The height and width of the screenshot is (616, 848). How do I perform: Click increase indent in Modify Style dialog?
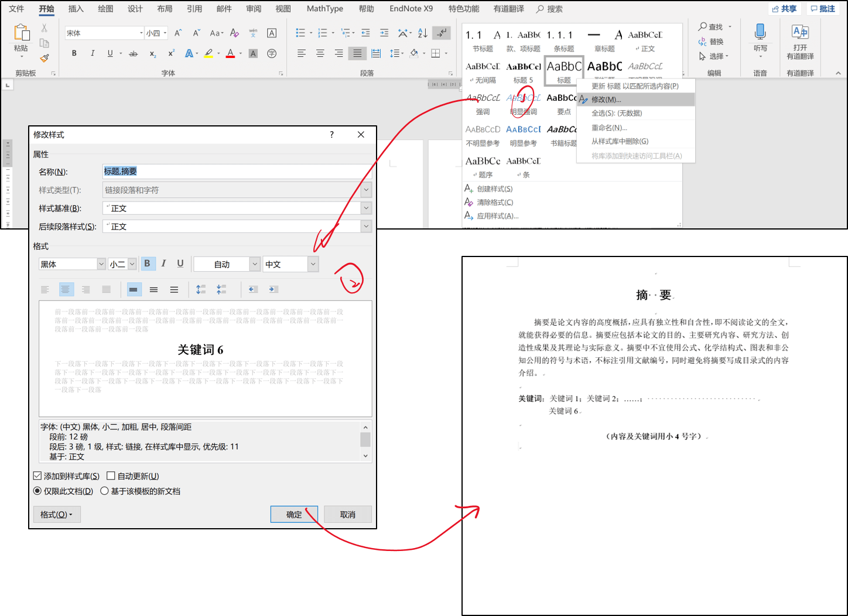pyautogui.click(x=273, y=289)
